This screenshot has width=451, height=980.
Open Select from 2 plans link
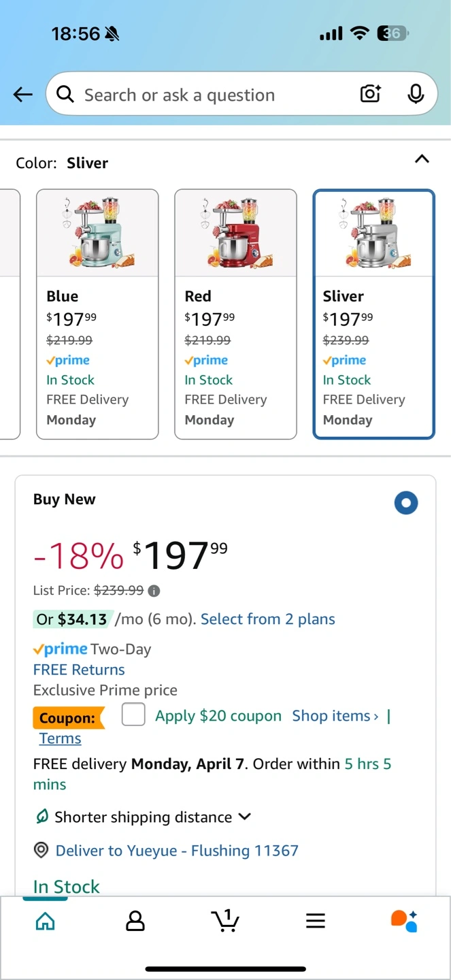click(x=268, y=619)
